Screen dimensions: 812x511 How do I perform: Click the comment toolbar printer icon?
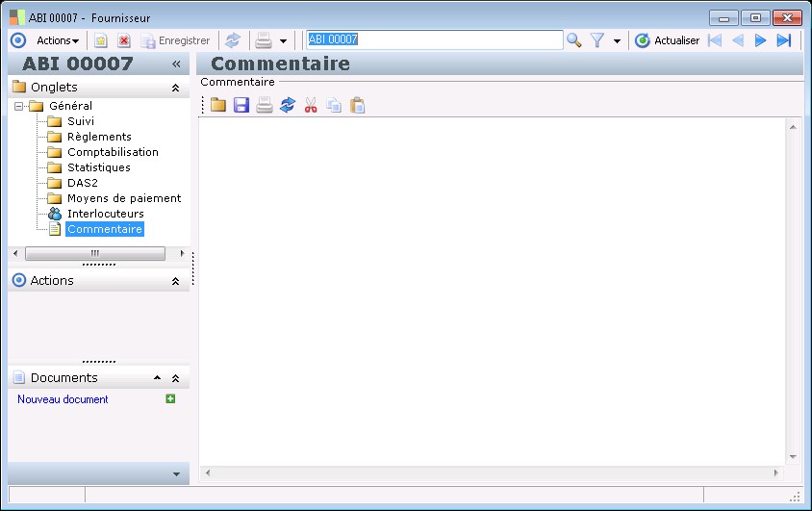click(265, 105)
